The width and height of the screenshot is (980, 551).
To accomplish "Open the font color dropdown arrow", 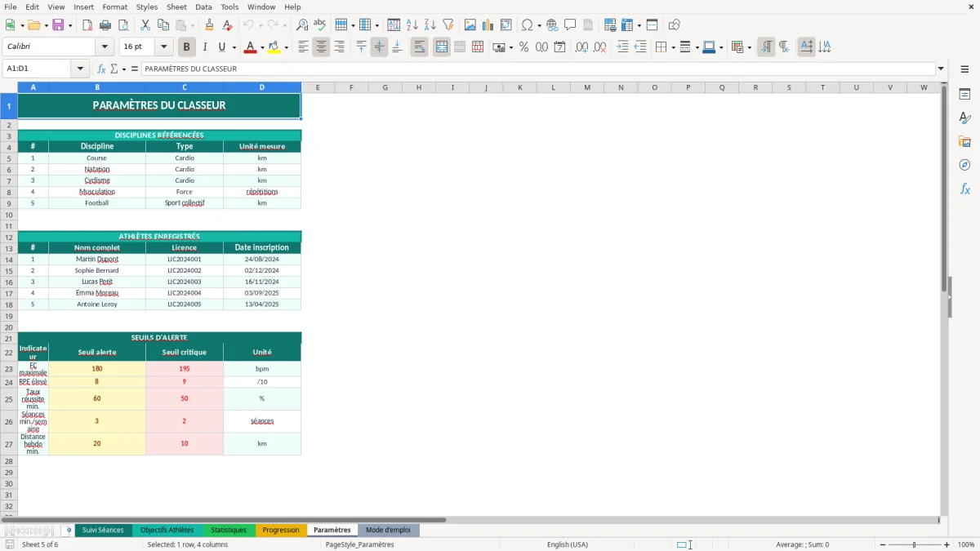I will click(x=261, y=47).
